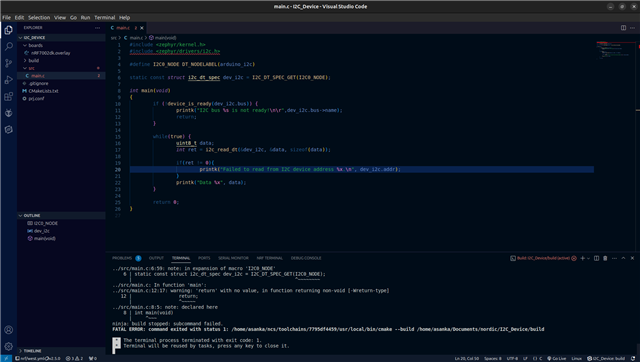Screen dimensions: 640x362
Task: Select the TERMINAL panel tab
Action: tap(181, 258)
